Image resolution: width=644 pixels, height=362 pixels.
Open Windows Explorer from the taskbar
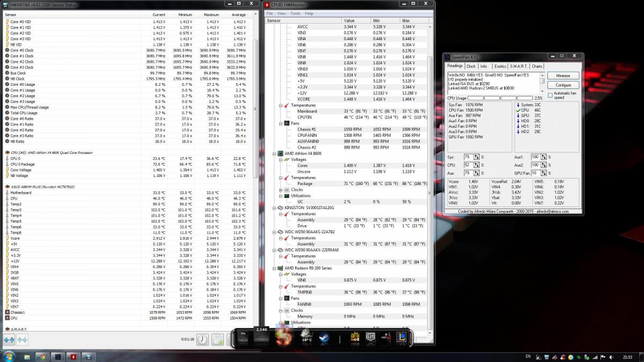tap(27, 356)
